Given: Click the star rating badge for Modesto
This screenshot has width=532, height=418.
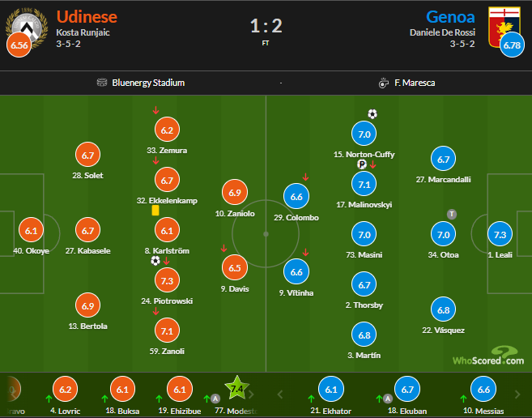Looking at the screenshot, I should tap(236, 390).
